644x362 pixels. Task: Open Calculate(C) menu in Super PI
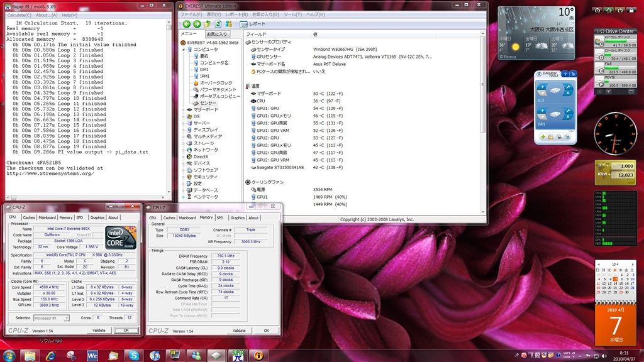(19, 14)
